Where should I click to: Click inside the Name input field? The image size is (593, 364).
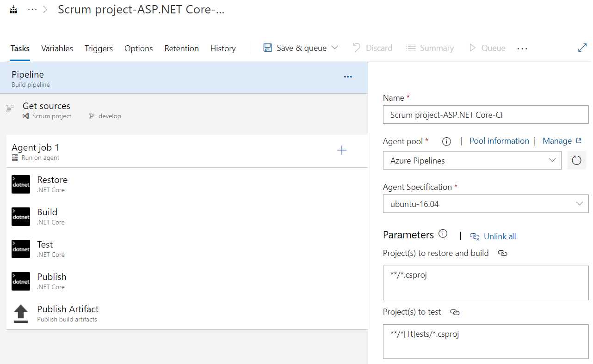point(485,115)
